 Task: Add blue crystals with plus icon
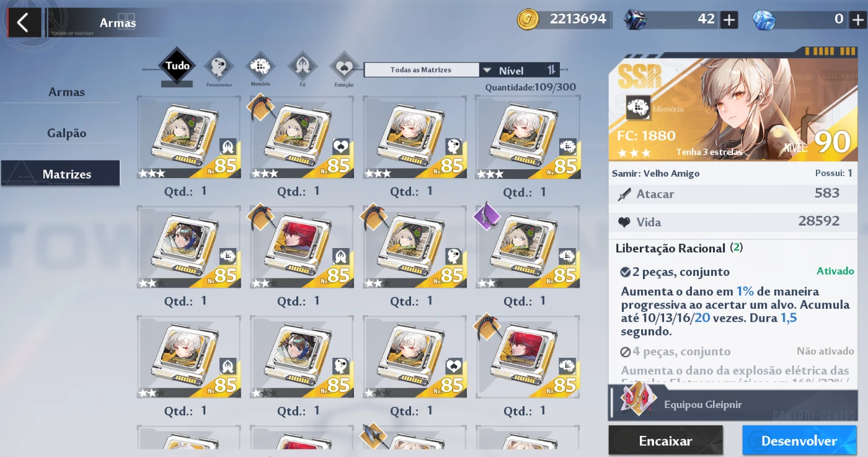point(857,20)
